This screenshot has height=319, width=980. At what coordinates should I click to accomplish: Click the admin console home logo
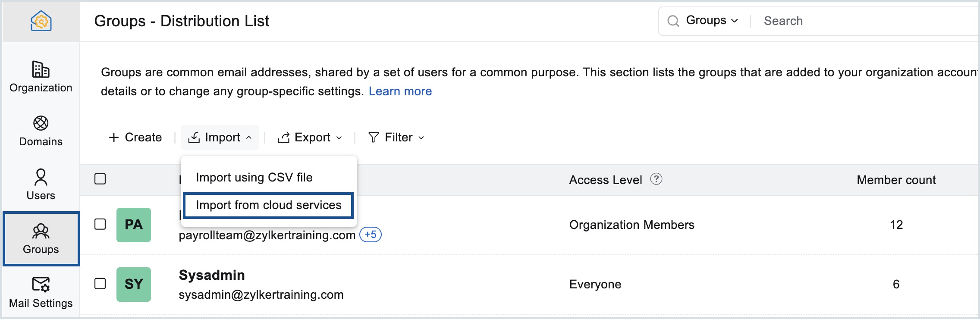41,21
